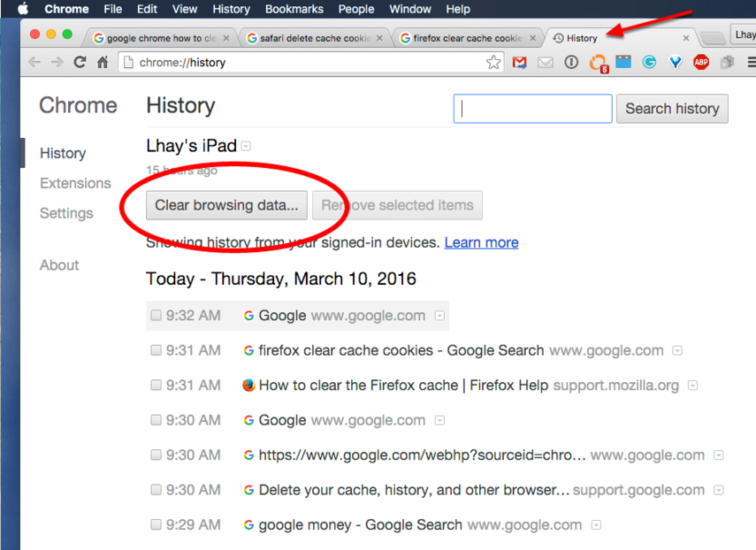Open the green Grammarly extension icon

tap(649, 62)
